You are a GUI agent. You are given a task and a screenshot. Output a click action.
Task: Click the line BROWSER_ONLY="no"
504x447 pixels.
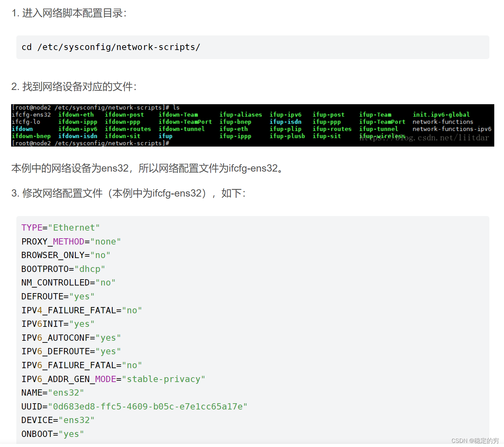tap(66, 255)
